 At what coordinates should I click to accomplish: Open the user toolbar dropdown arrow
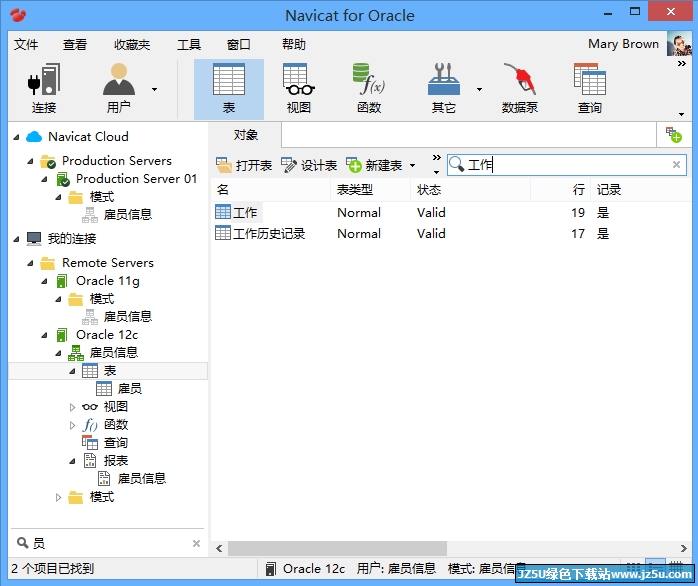click(x=154, y=90)
